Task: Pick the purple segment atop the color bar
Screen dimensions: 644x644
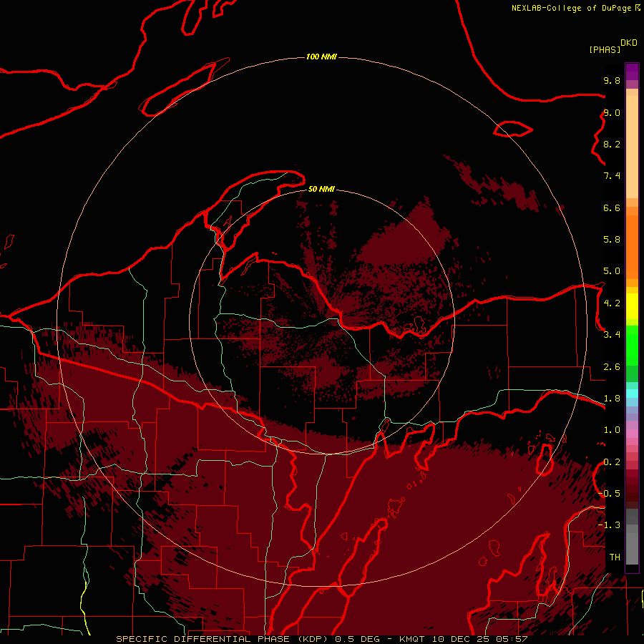Action: click(632, 72)
